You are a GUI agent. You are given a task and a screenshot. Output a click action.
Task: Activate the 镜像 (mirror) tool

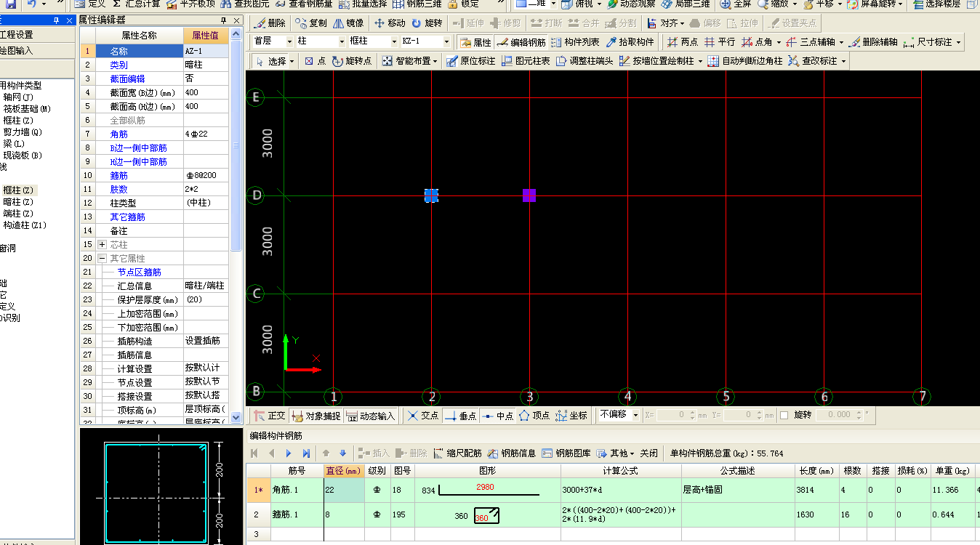coord(348,23)
